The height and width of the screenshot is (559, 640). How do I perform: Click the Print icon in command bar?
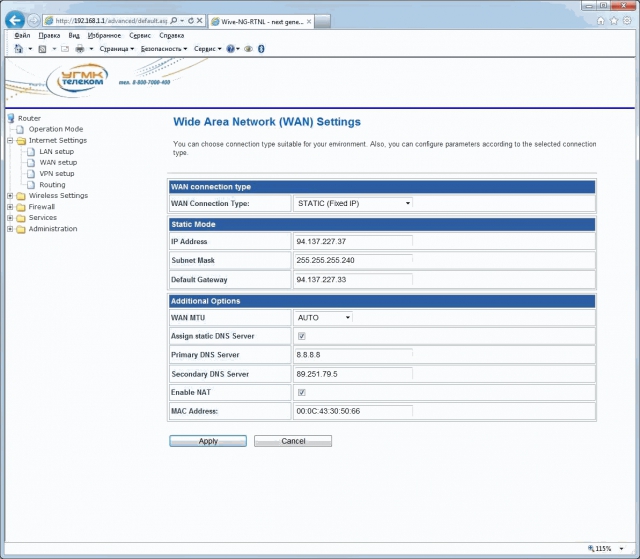coord(80,48)
